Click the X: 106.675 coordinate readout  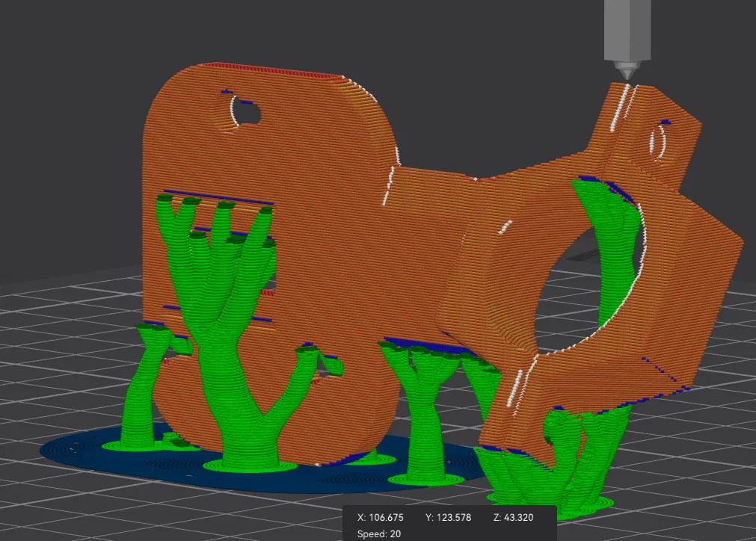pos(380,517)
